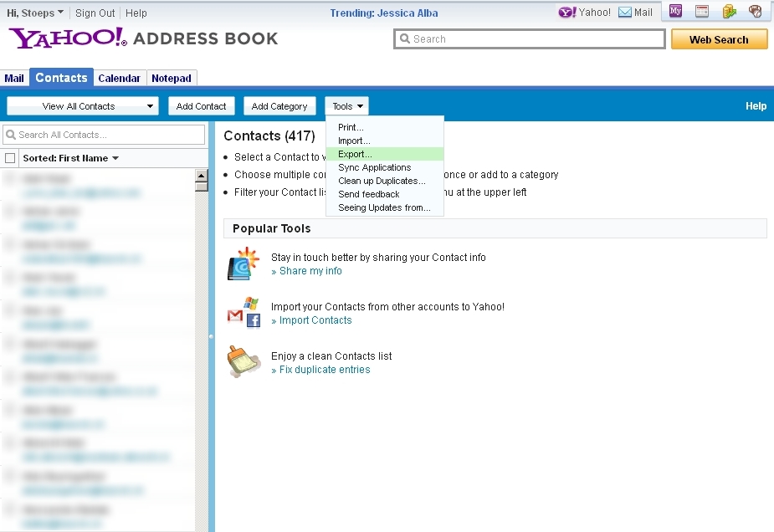774x532 pixels.
Task: Follow the Fix duplicate entries link
Action: coord(325,370)
